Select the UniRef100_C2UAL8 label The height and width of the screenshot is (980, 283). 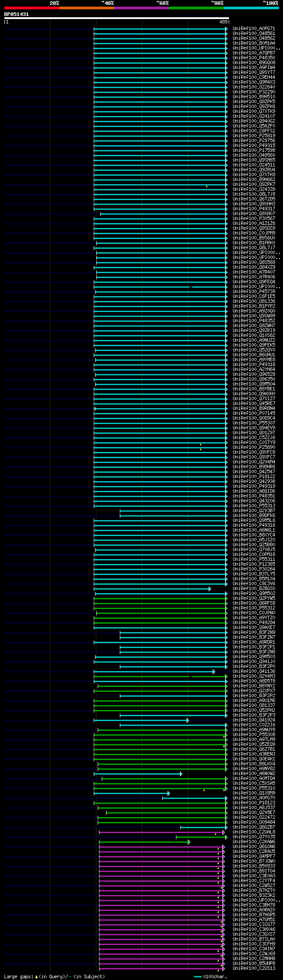[x=254, y=832]
